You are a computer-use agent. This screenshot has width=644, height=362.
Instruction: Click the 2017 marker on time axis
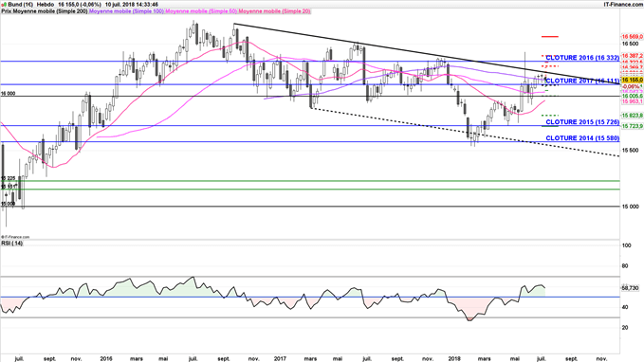click(280, 359)
